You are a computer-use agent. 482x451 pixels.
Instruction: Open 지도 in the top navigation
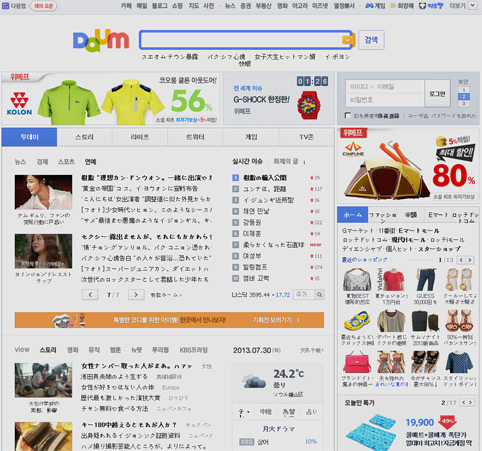194,6
